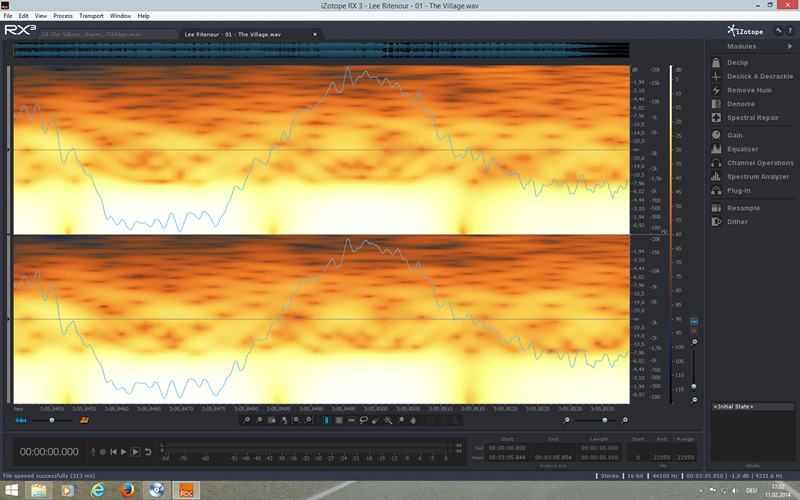The height and width of the screenshot is (500, 800).
Task: Select the time selection tool
Action: (x=326, y=420)
